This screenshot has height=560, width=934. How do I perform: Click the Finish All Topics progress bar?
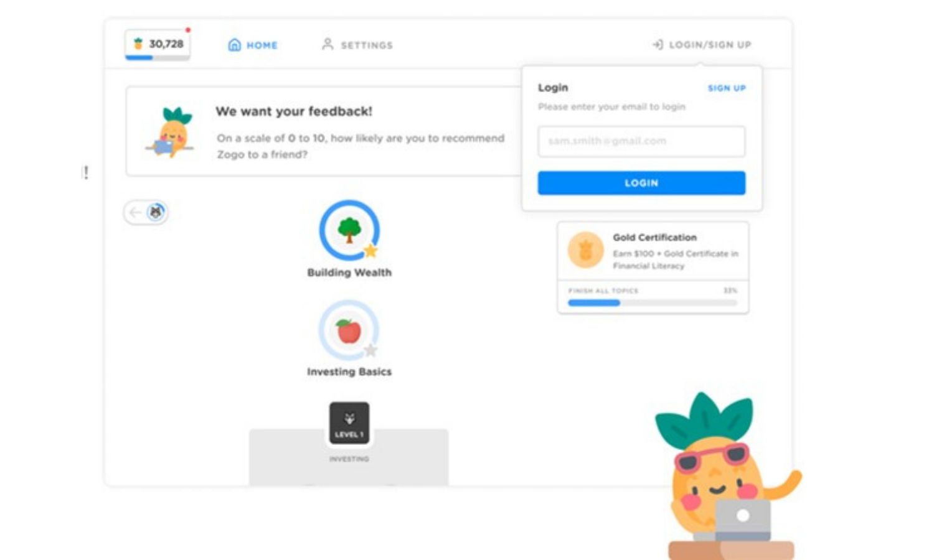coord(653,303)
